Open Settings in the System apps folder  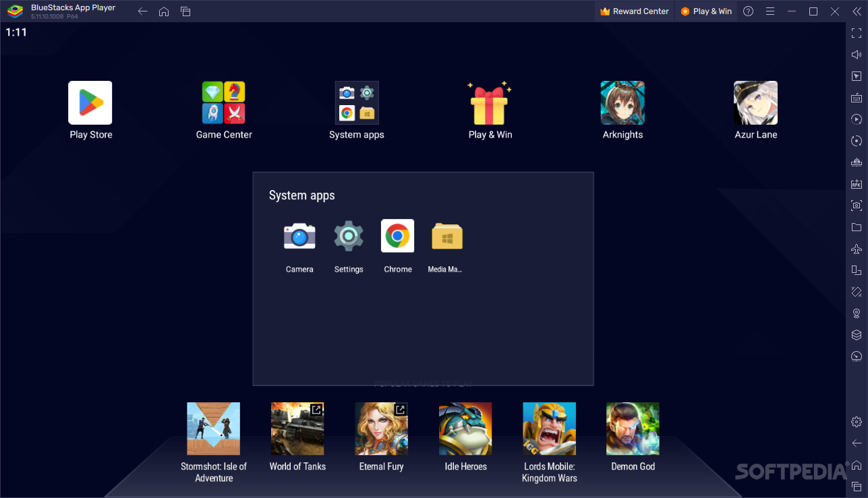click(349, 236)
